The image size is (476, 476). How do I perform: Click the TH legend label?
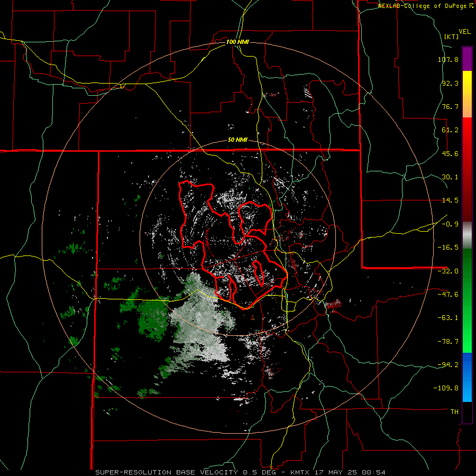pos(454,412)
